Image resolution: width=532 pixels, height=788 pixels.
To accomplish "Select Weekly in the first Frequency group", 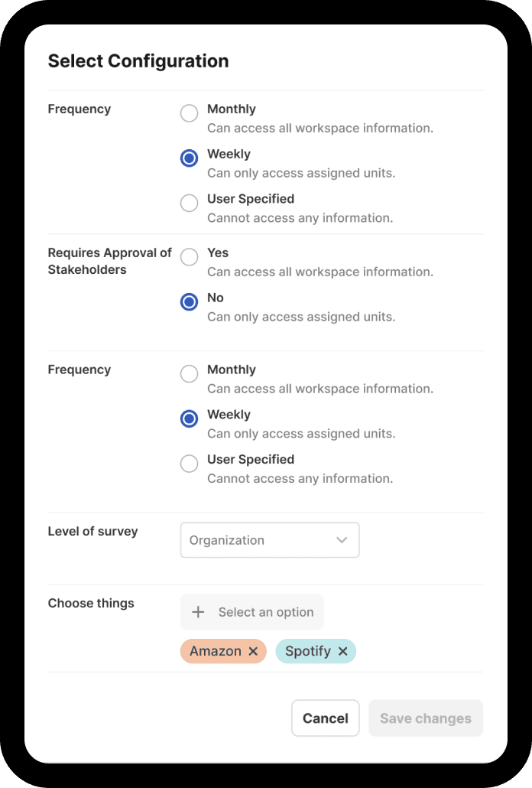I will pos(190,158).
